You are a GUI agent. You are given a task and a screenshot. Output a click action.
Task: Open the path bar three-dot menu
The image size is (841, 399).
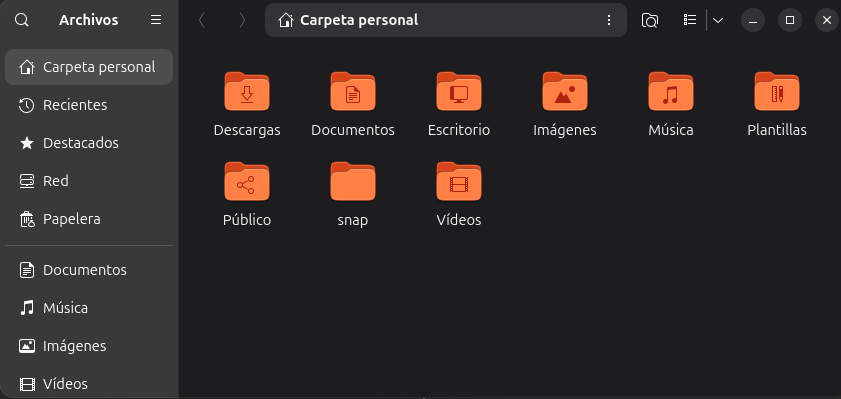608,20
